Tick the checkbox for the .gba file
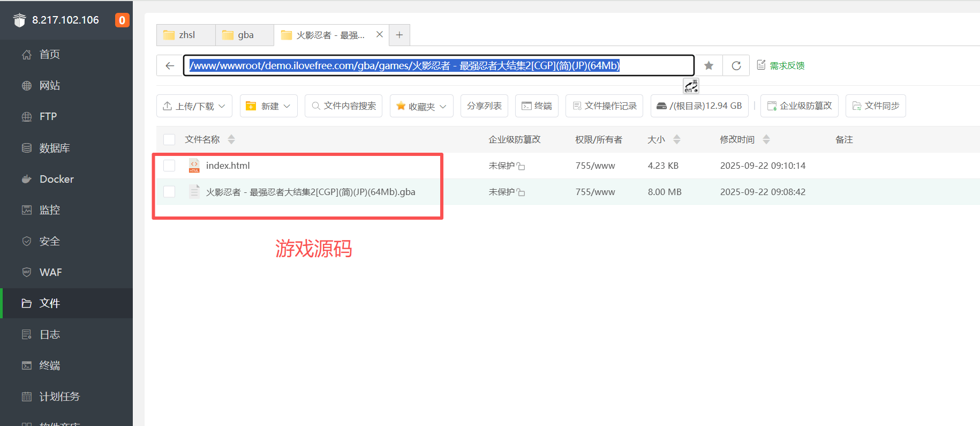The height and width of the screenshot is (426, 980). [x=169, y=192]
